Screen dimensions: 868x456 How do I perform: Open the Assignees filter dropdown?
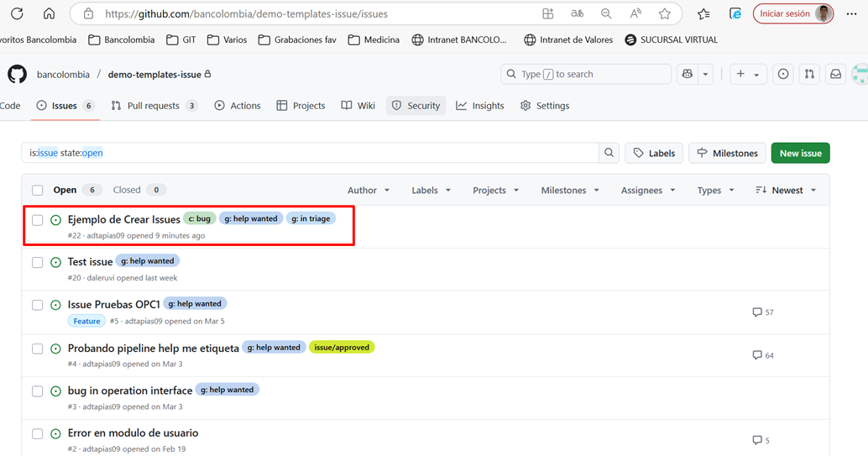point(647,191)
